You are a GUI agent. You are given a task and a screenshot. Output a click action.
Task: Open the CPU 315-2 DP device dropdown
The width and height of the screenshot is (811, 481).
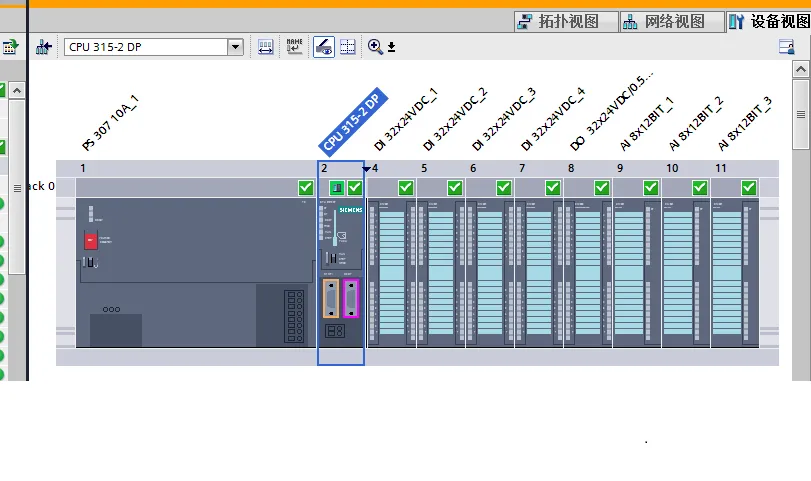[154, 47]
